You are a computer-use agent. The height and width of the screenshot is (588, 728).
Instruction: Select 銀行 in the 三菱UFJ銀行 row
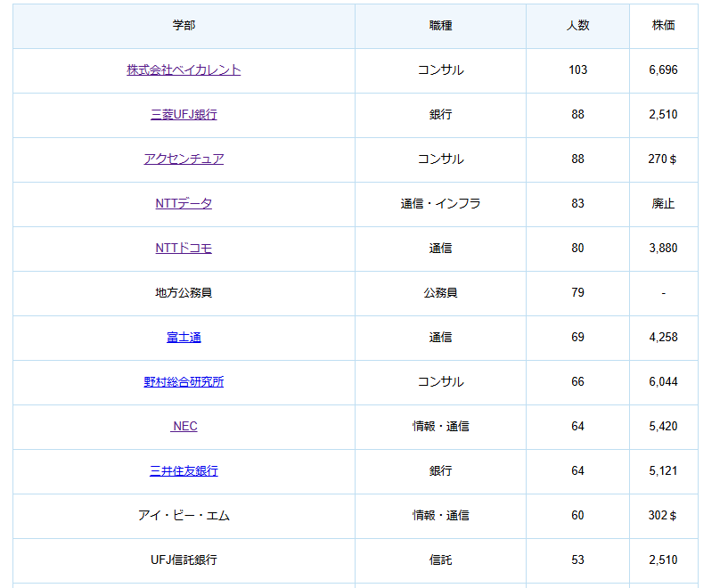point(440,115)
